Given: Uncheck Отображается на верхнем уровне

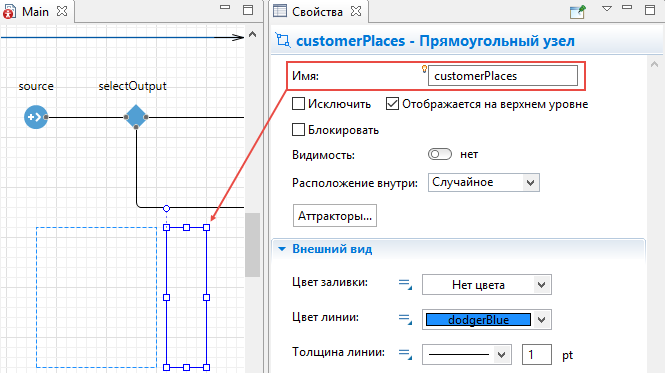Looking at the screenshot, I should coord(392,104).
